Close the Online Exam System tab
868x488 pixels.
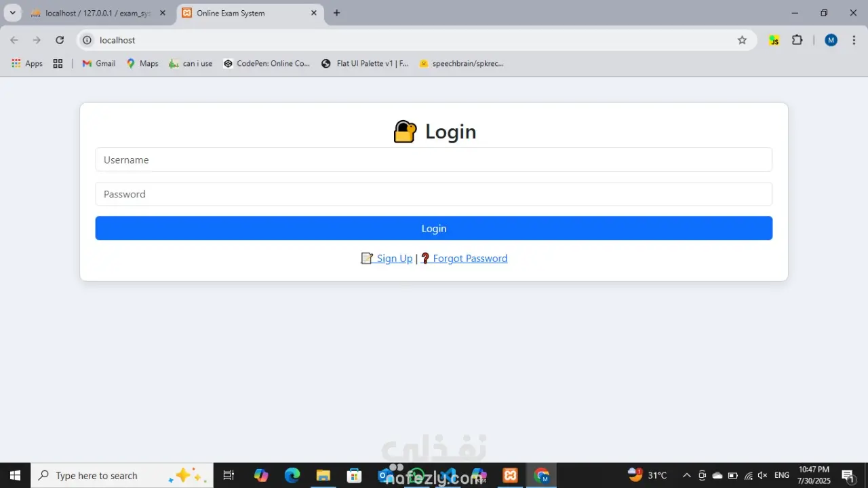(314, 13)
